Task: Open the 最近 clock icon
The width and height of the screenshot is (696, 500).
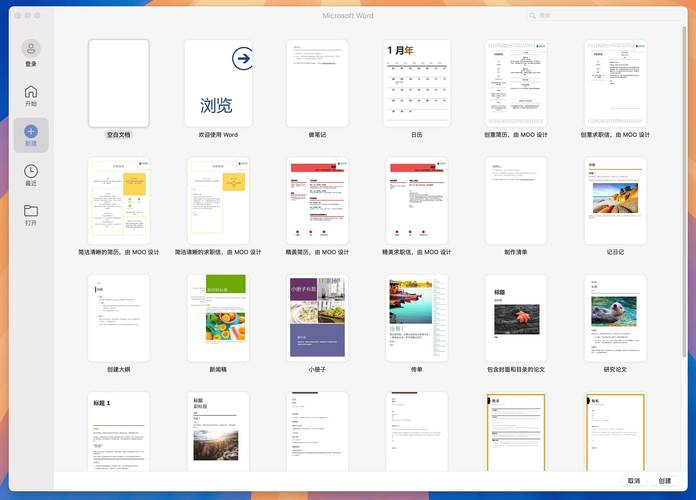Action: coord(31,172)
